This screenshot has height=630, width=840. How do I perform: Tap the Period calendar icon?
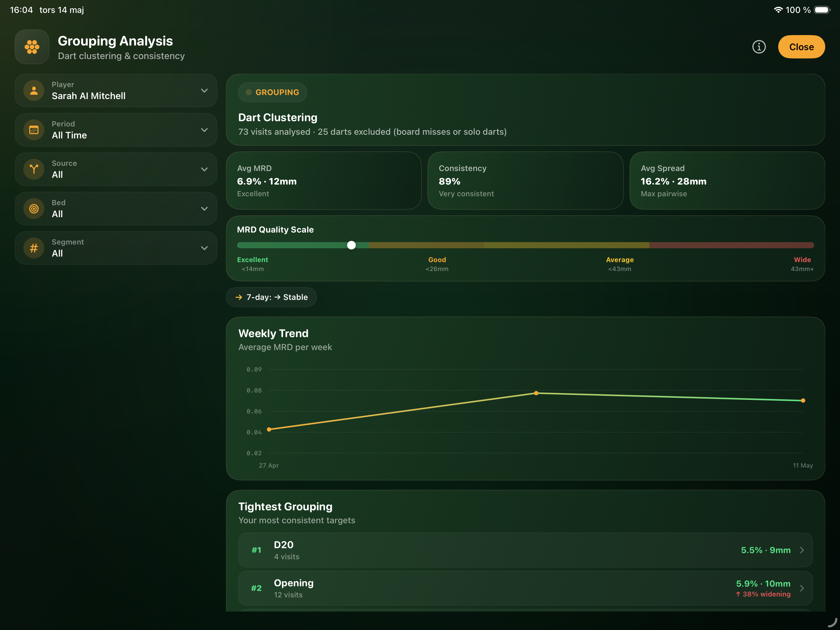pos(34,130)
